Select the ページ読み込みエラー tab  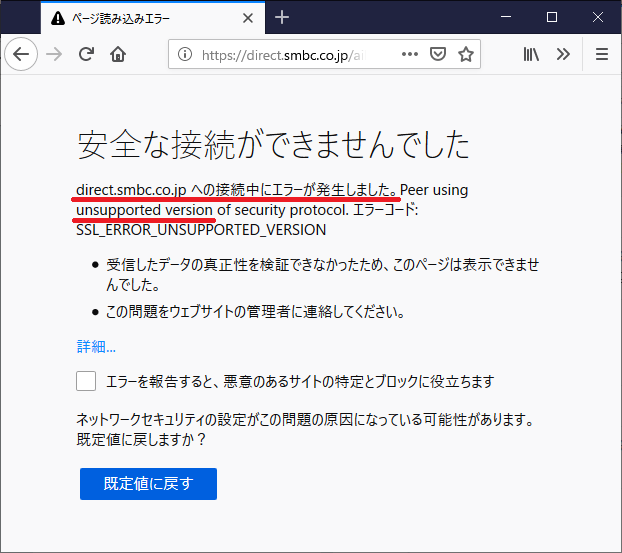coord(153,18)
